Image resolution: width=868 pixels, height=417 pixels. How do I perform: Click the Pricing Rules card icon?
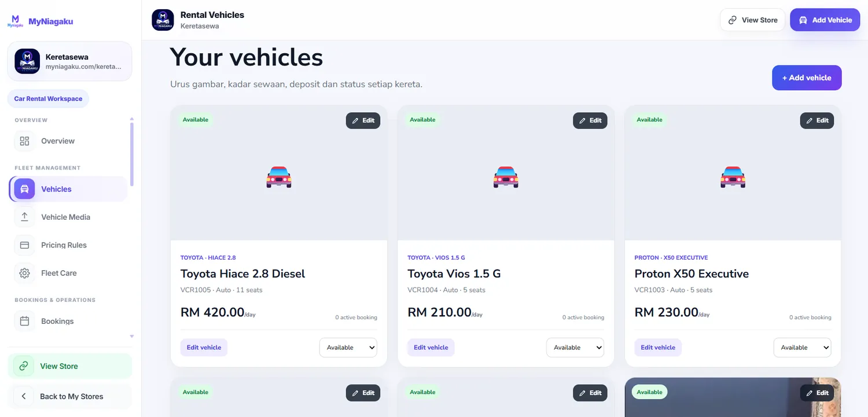pyautogui.click(x=24, y=245)
